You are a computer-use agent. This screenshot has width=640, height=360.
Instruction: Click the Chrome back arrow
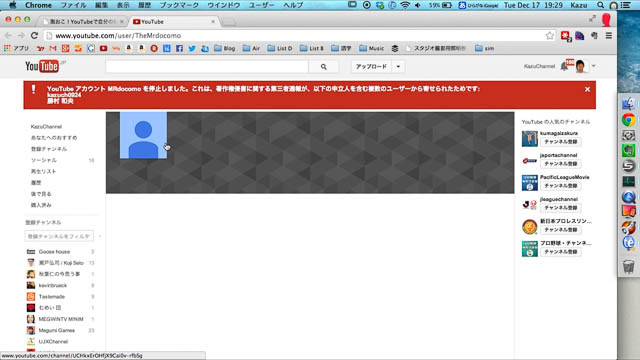8,36
